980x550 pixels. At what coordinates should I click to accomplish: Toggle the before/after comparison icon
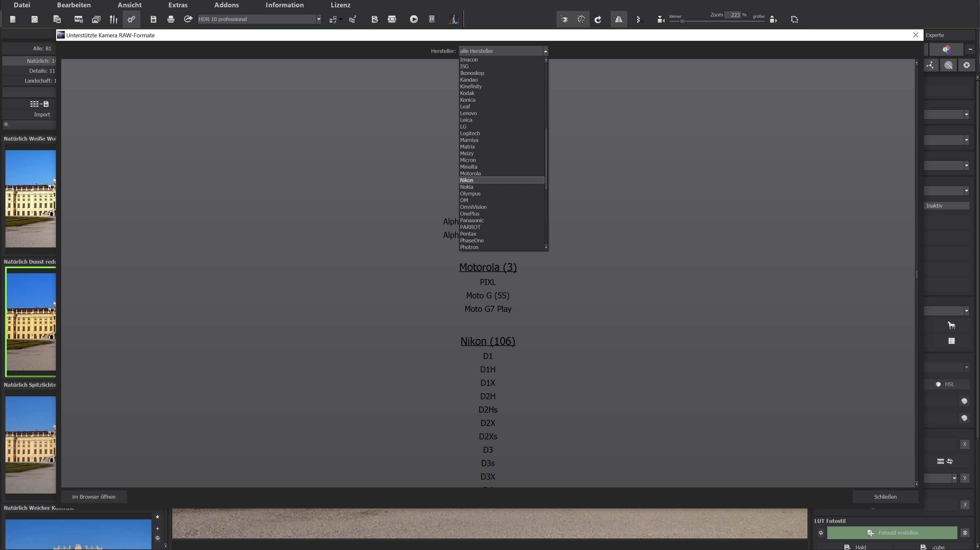tap(619, 19)
